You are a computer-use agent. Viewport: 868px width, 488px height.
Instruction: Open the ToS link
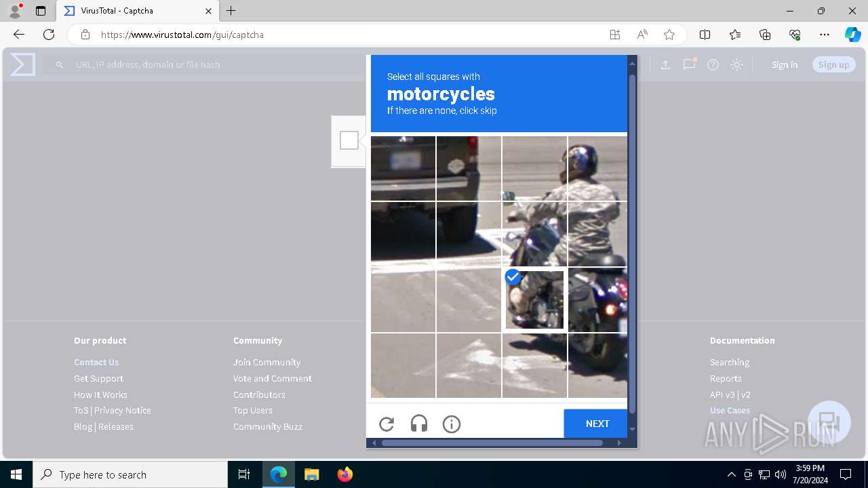tap(81, 410)
